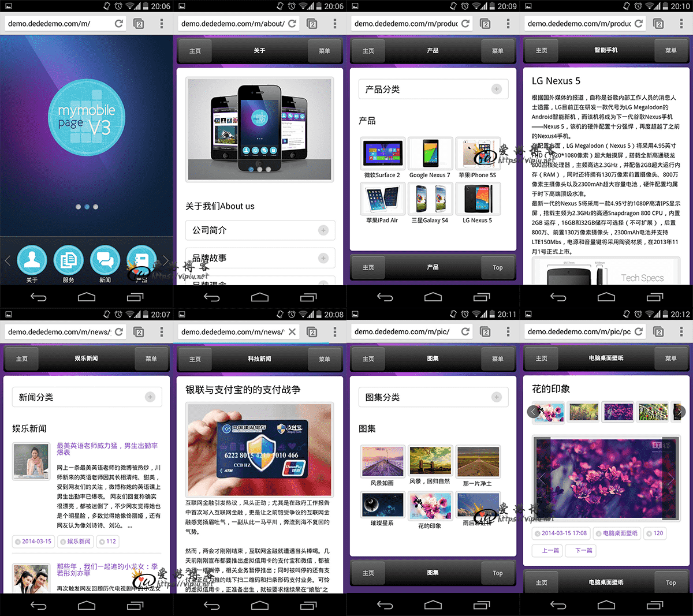The width and height of the screenshot is (693, 616).
Task: Open the 菜单 menu on the 图集 page
Action: click(498, 359)
